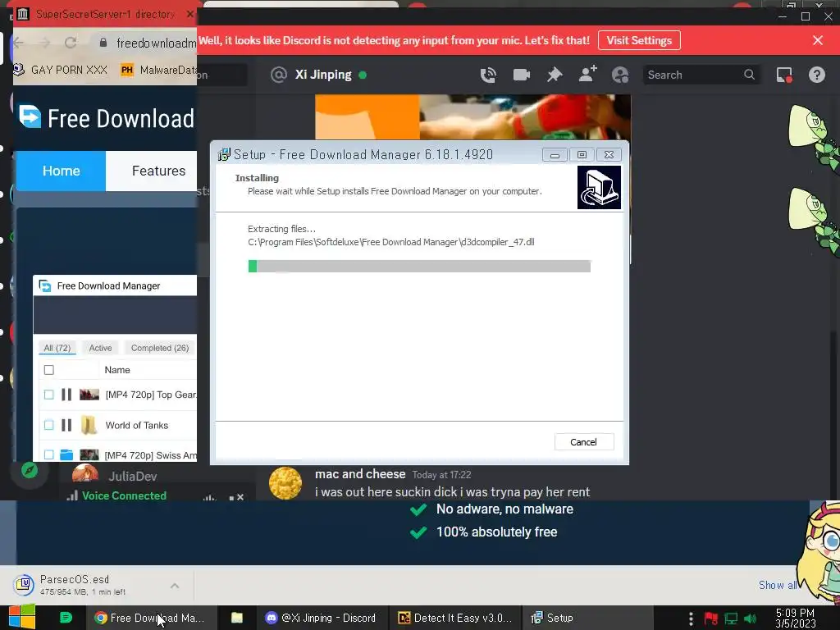Go back in the browser

point(19,43)
